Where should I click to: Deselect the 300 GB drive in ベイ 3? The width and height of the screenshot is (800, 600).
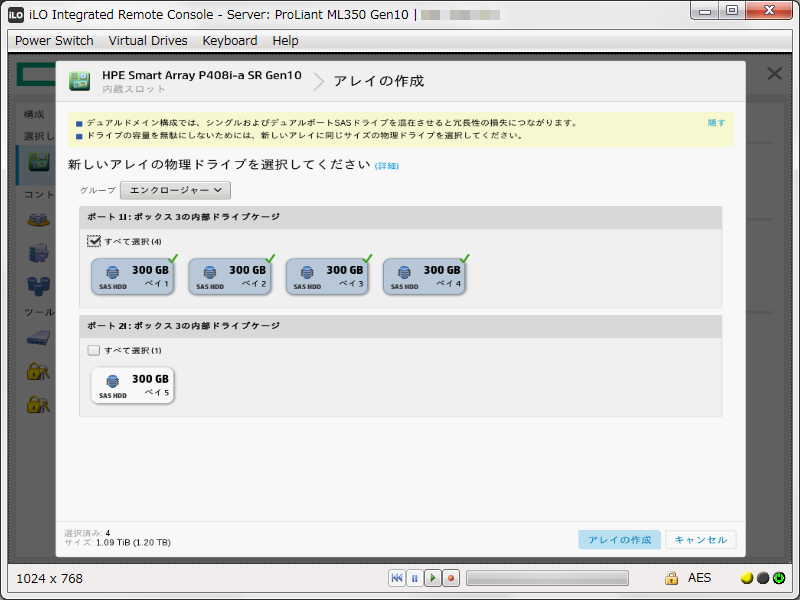[x=326, y=276]
